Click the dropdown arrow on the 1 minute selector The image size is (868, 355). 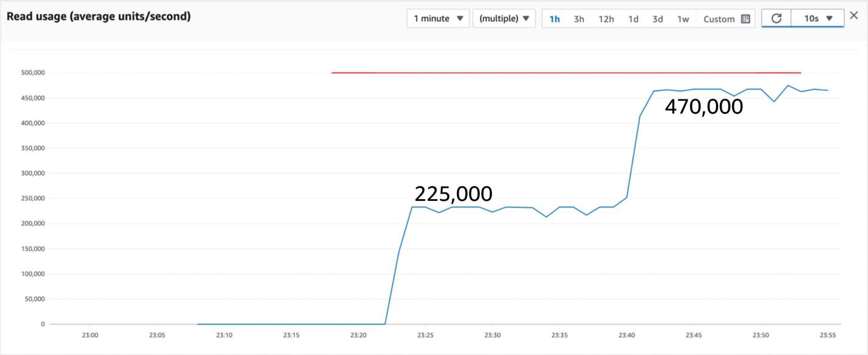point(459,18)
